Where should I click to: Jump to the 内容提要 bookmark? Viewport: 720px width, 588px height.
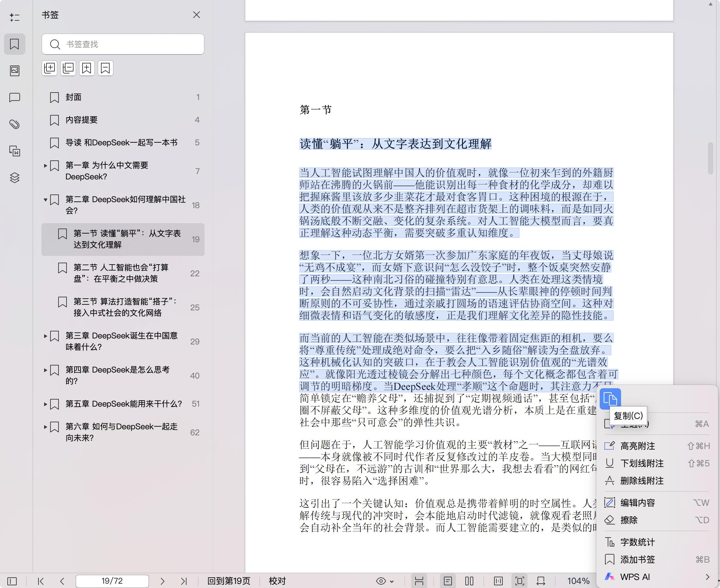click(x=123, y=120)
